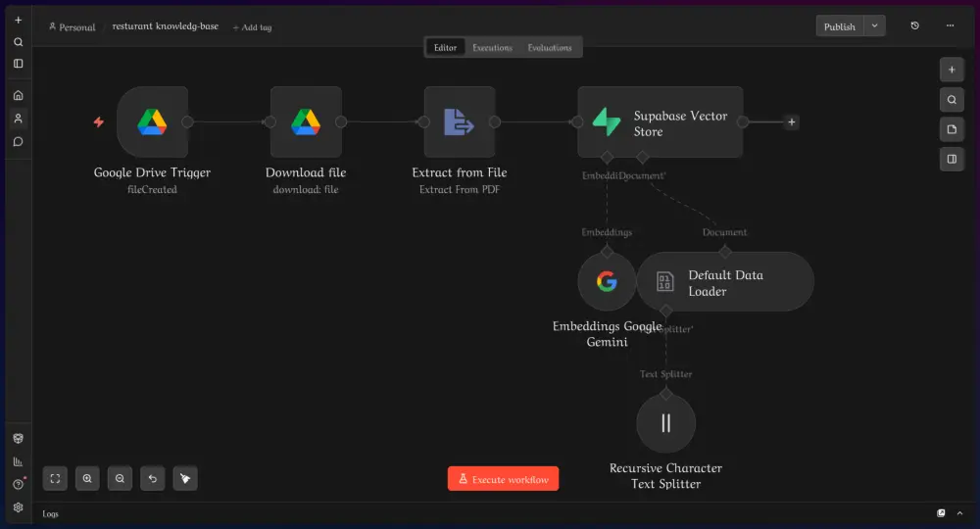Select the Extract from File node

click(460, 121)
